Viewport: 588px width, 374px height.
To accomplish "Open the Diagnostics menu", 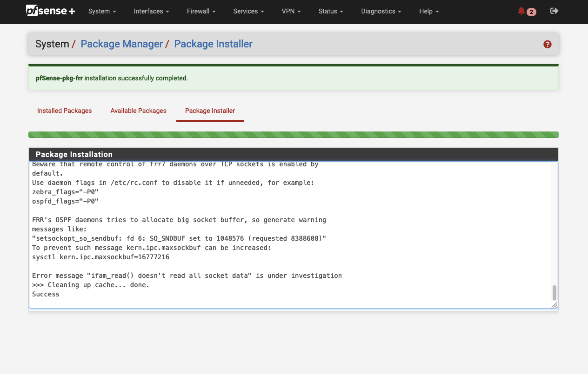I will (381, 11).
